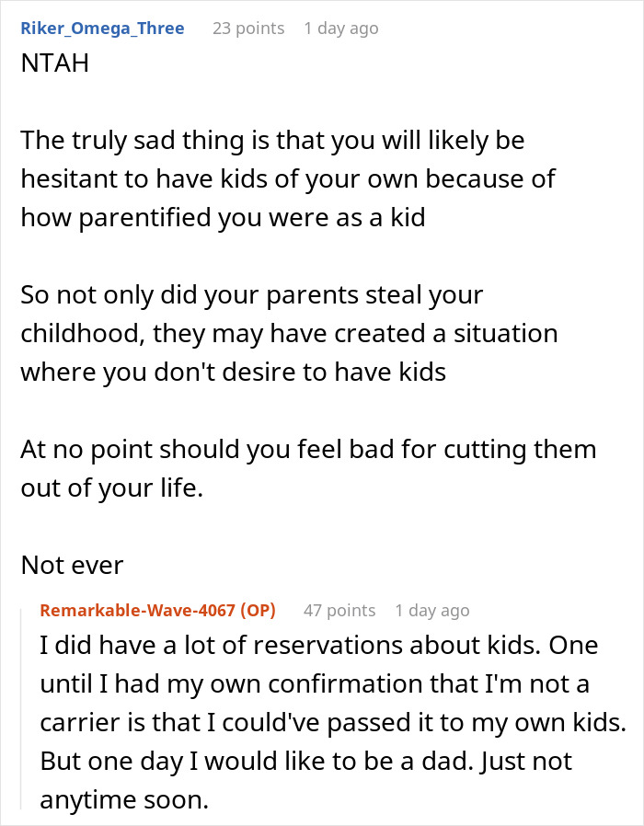
Task: Click 'anytime soon.' at the reply's end
Action: click(x=125, y=800)
